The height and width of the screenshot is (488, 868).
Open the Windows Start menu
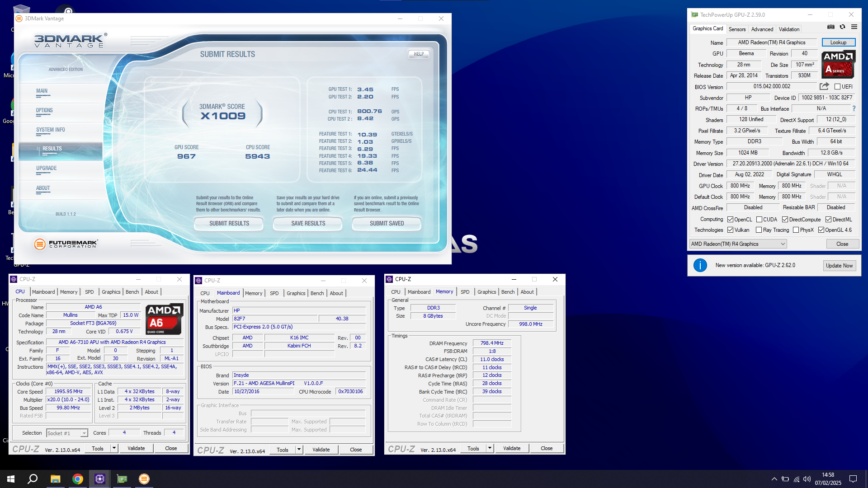11,479
